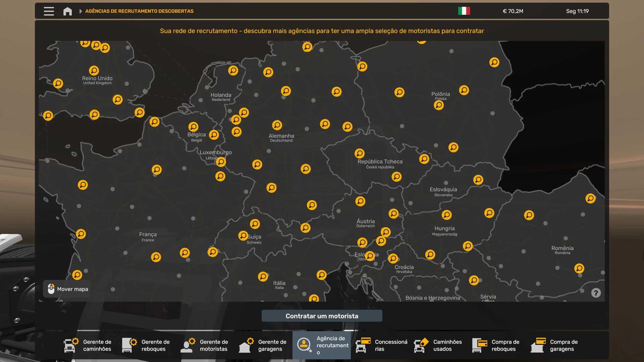Click agency marker above República Tcheca label
This screenshot has width=644, height=362.
[x=359, y=154]
